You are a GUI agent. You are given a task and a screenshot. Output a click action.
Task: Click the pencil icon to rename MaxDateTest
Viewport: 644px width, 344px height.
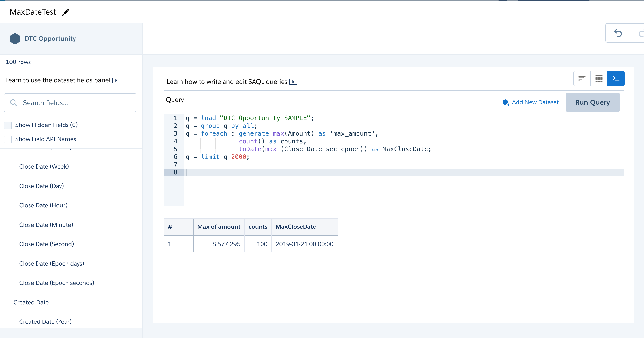pos(66,12)
